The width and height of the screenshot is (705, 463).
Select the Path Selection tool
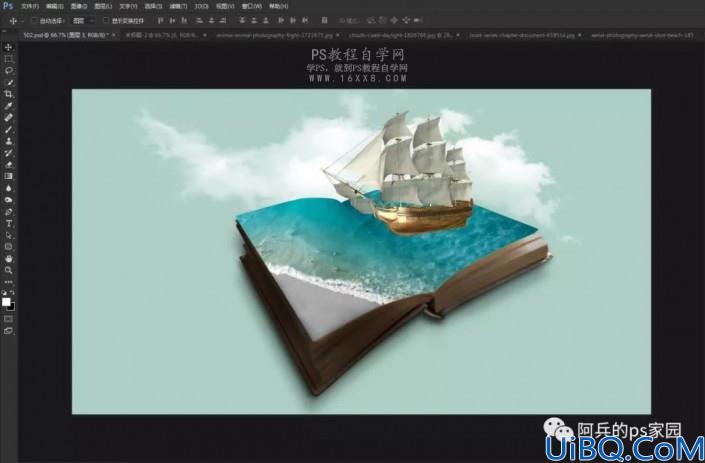pos(9,235)
